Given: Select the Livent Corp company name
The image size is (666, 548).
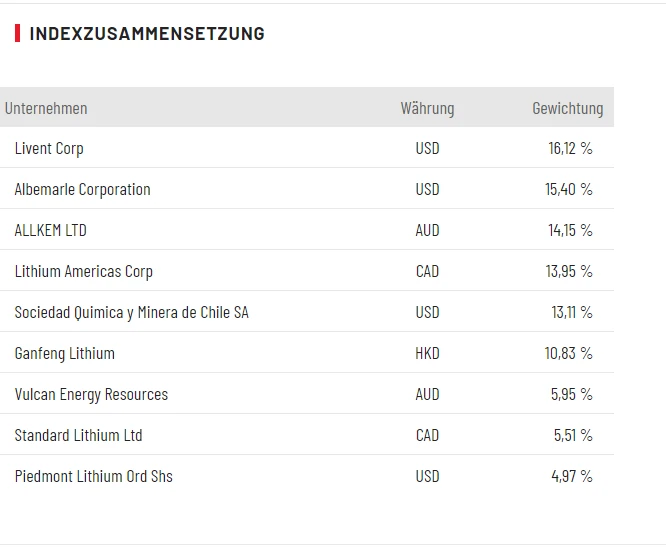Looking at the screenshot, I should tap(49, 148).
